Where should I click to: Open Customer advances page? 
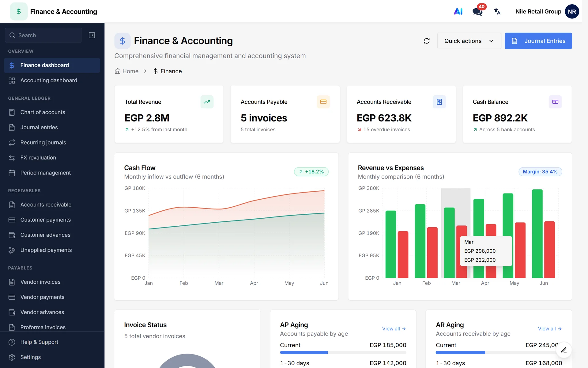click(52, 235)
